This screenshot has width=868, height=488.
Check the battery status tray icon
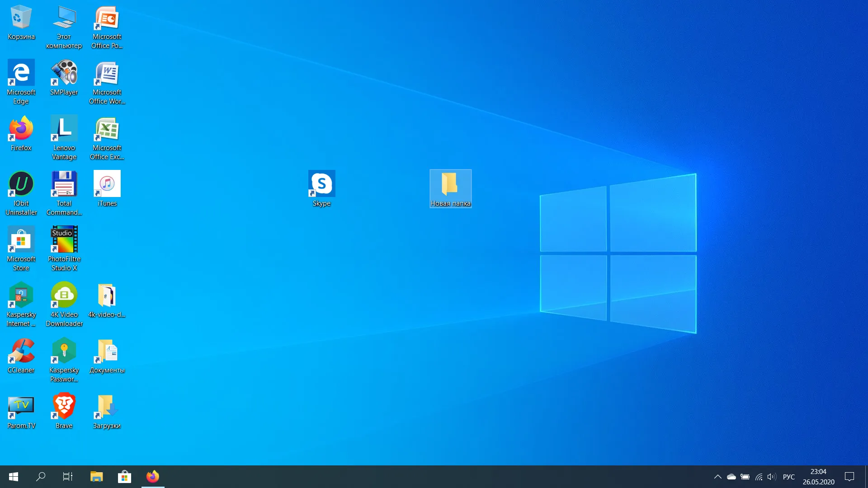(745, 477)
